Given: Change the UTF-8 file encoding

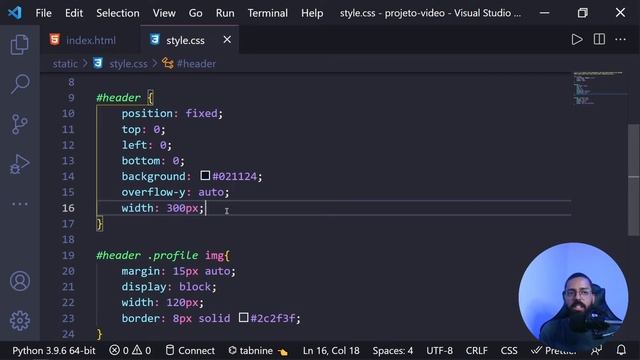Looking at the screenshot, I should tap(440, 350).
